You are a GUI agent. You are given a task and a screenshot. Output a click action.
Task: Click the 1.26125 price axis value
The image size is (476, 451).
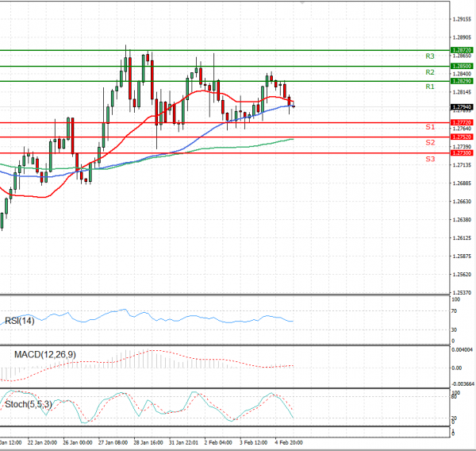[x=462, y=238]
